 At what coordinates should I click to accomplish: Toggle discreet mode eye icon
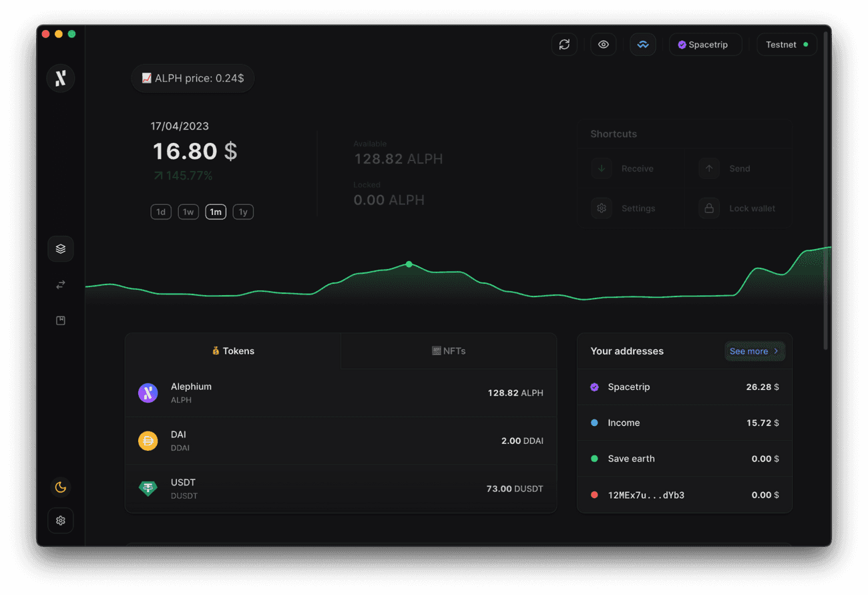point(604,45)
